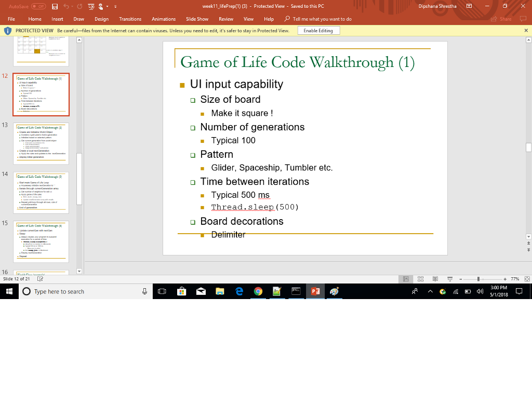Switch to Reading View icon
Image resolution: width=532 pixels, height=419 pixels.
click(435, 279)
